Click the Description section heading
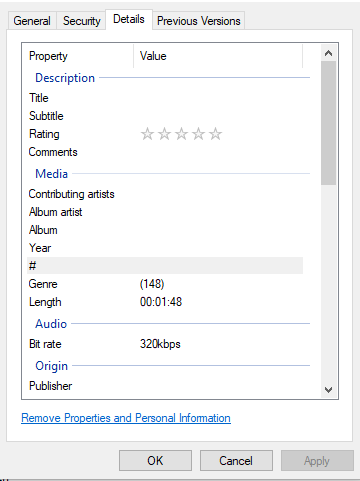 (x=65, y=78)
